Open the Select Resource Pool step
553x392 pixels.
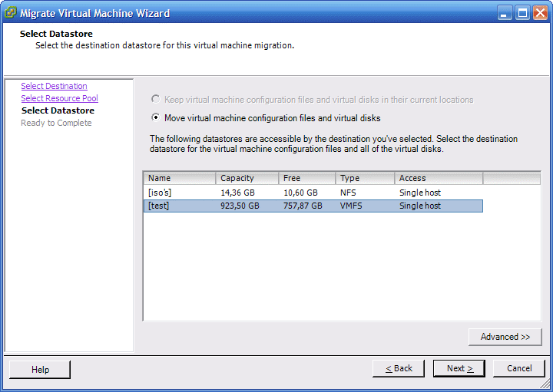[59, 98]
